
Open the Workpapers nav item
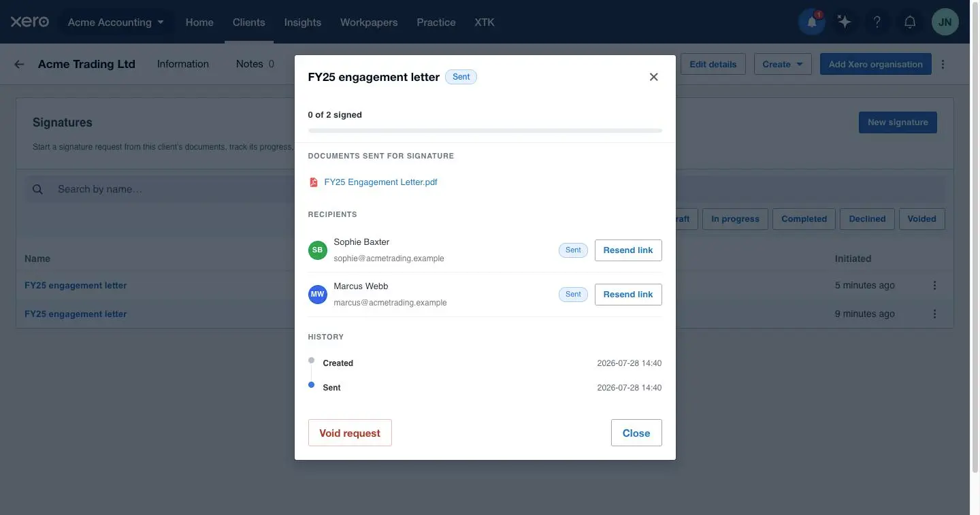[369, 22]
